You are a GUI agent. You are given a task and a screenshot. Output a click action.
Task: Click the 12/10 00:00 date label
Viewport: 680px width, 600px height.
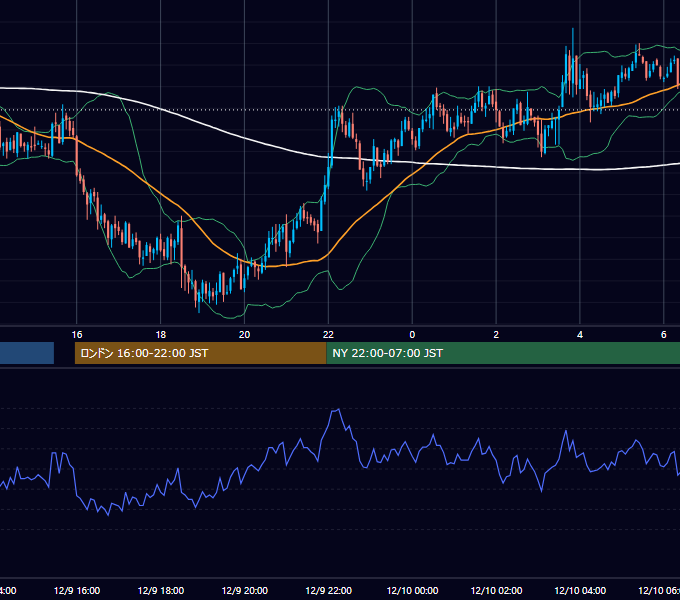[x=412, y=590]
